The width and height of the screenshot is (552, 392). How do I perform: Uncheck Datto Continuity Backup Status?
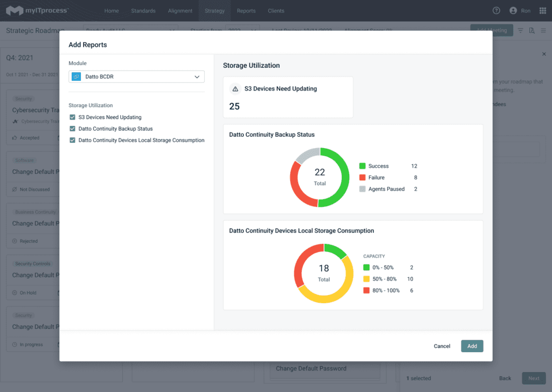coord(72,129)
